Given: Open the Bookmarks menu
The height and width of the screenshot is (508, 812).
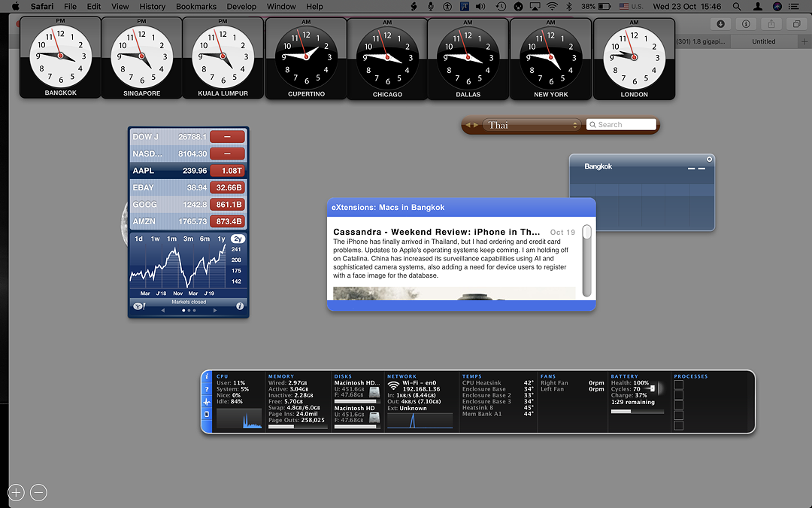Looking at the screenshot, I should (196, 6).
